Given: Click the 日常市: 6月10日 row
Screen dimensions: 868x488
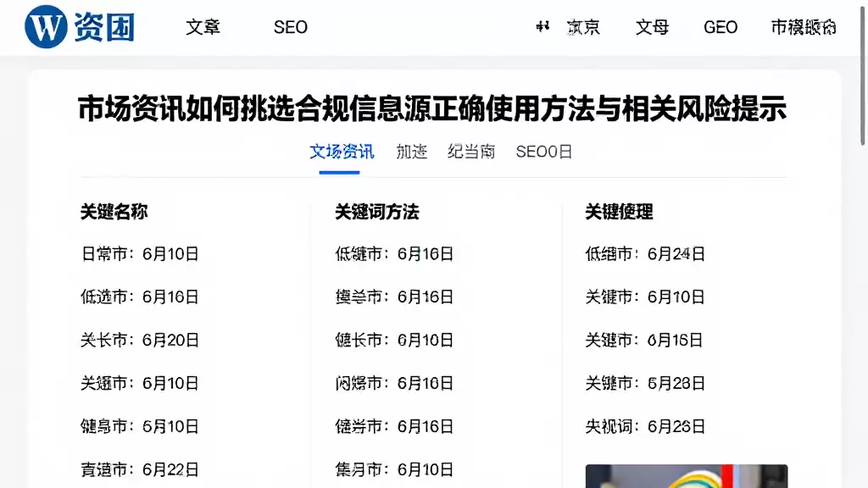Looking at the screenshot, I should [x=140, y=254].
